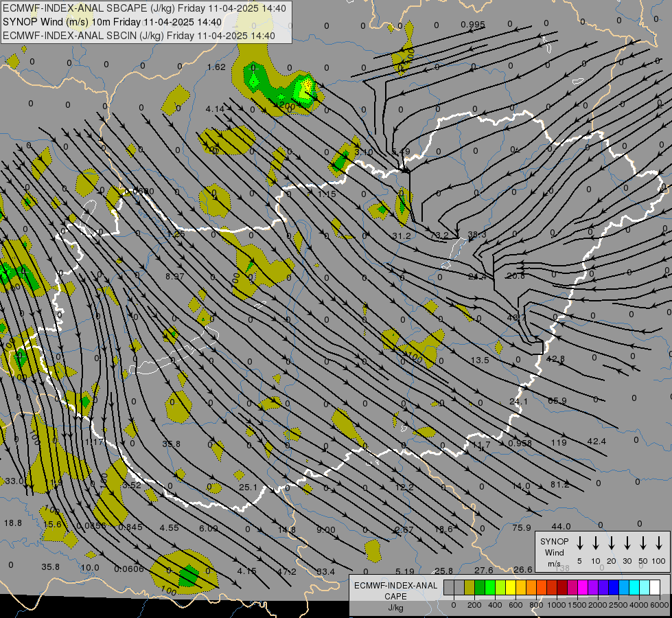
Task: Select the white CAPE legend swatch
Action: tap(655, 588)
